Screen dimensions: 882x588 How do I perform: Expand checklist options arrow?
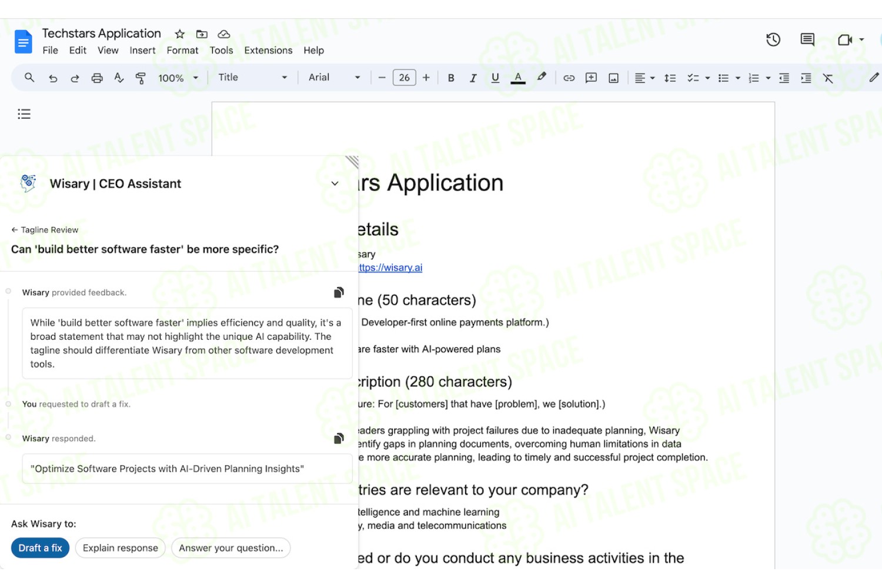[707, 78]
